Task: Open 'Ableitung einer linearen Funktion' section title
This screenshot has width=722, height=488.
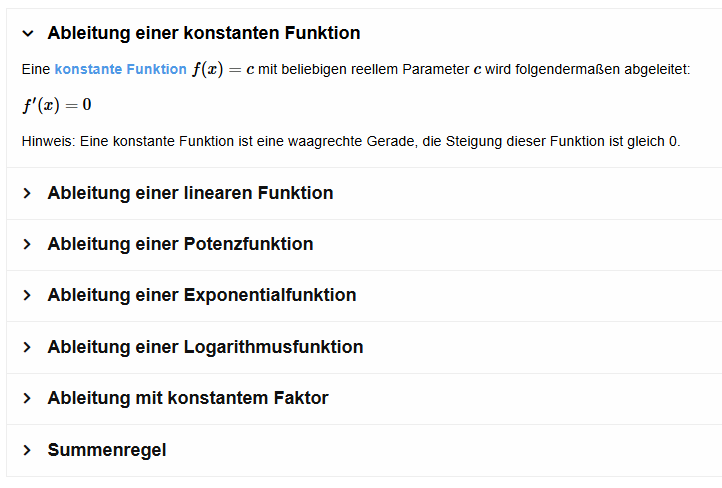Action: [x=190, y=193]
